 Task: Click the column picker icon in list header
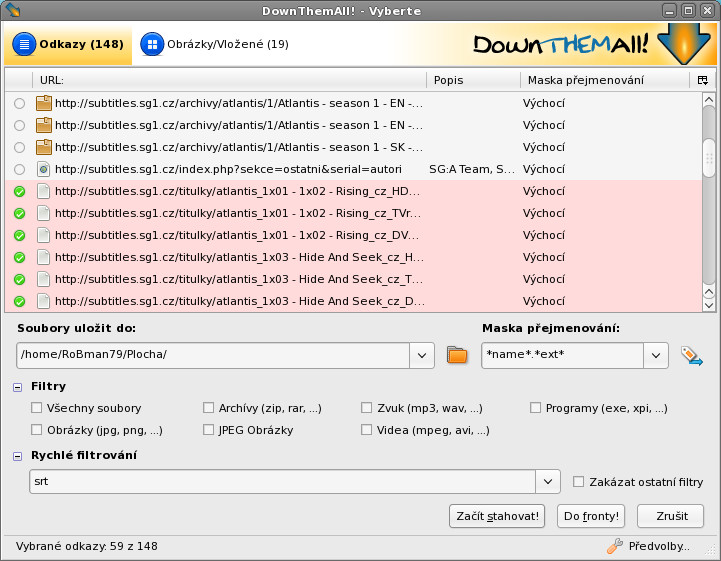tap(702, 80)
